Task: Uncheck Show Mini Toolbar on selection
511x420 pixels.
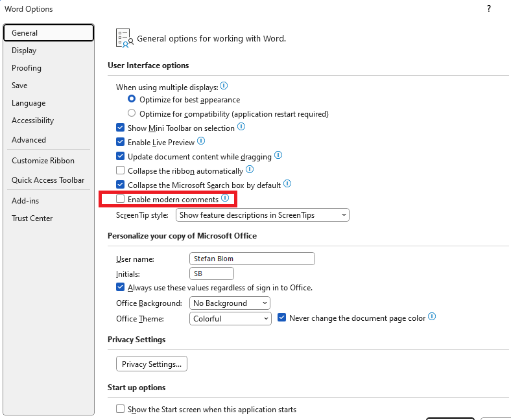Action: point(120,128)
